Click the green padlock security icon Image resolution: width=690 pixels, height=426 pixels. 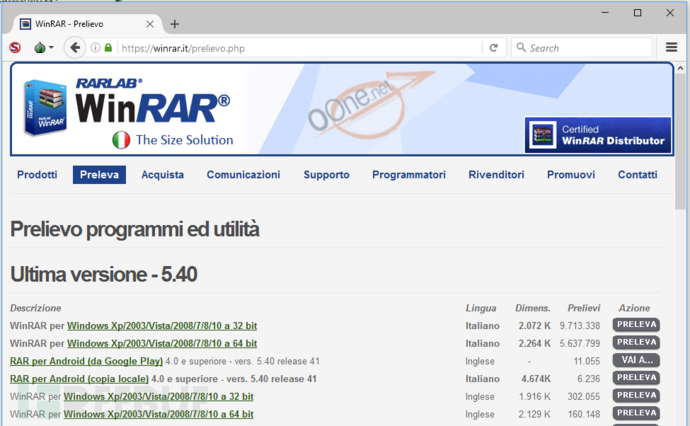click(108, 48)
